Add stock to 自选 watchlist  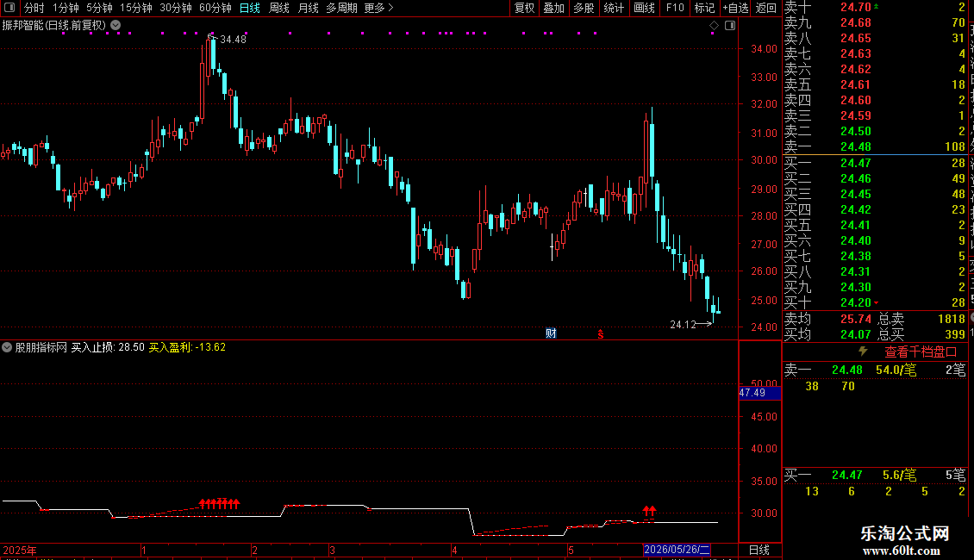pyautogui.click(x=735, y=8)
